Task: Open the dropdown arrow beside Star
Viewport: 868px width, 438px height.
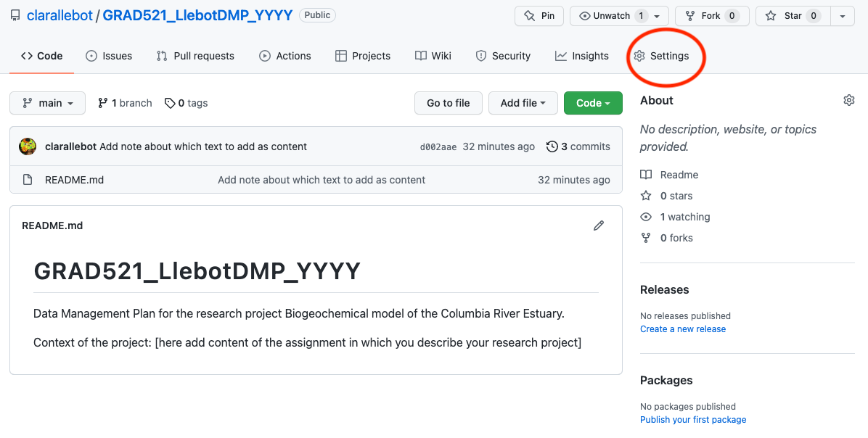Action: click(842, 16)
